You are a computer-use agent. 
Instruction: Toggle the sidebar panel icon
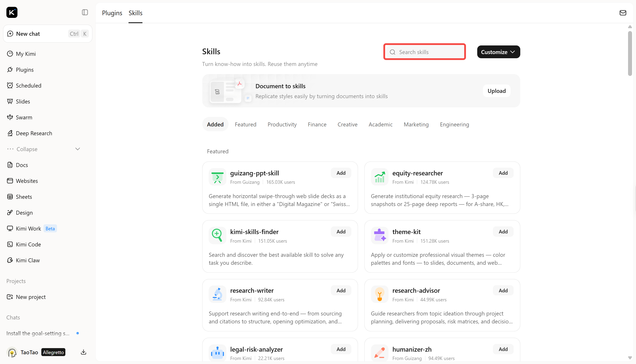click(x=85, y=12)
